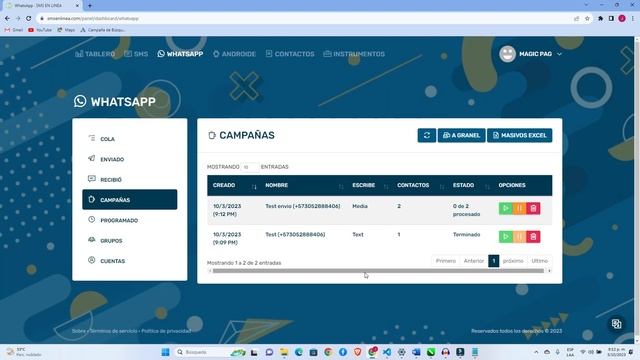Click the A Granel button
The image size is (640, 360).
tap(461, 136)
